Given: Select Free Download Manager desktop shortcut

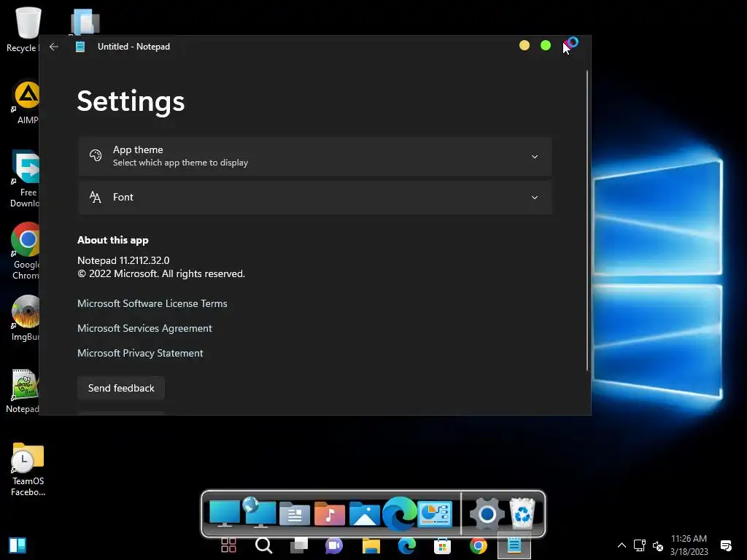Looking at the screenshot, I should point(26,179).
